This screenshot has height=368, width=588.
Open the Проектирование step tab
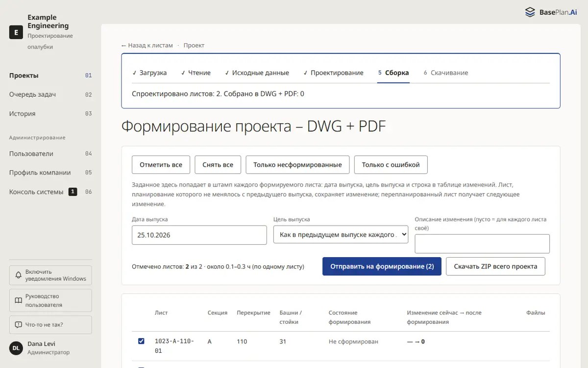(333, 73)
